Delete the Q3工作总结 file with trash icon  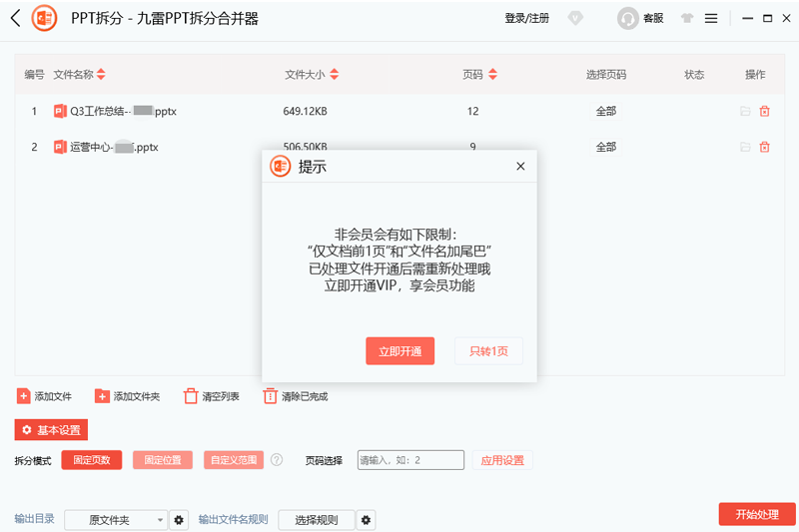tap(764, 111)
